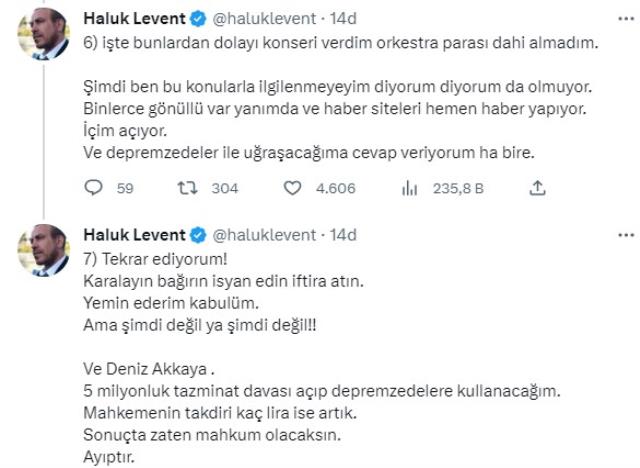Like the tweet with the heart icon
640x468 pixels.
click(x=293, y=187)
